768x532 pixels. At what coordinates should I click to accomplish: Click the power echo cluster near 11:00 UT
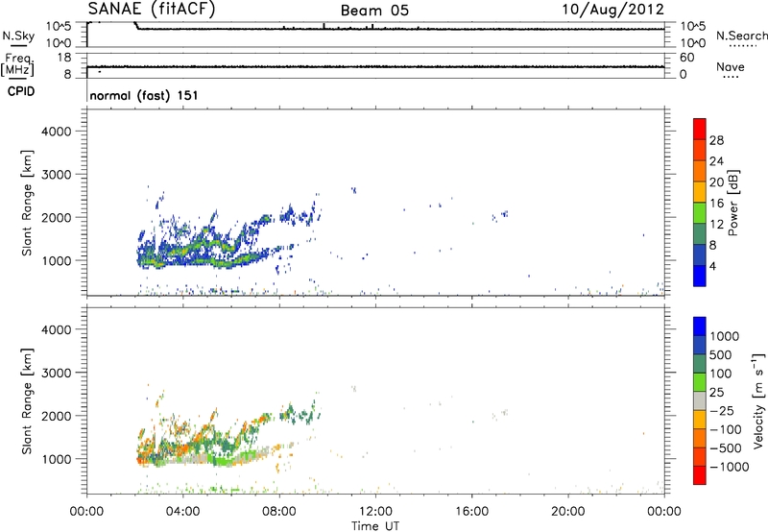[353, 190]
